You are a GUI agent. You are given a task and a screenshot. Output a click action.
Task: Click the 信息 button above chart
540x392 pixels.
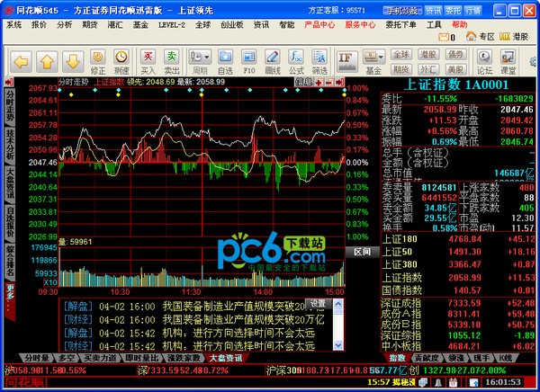tap(304, 82)
